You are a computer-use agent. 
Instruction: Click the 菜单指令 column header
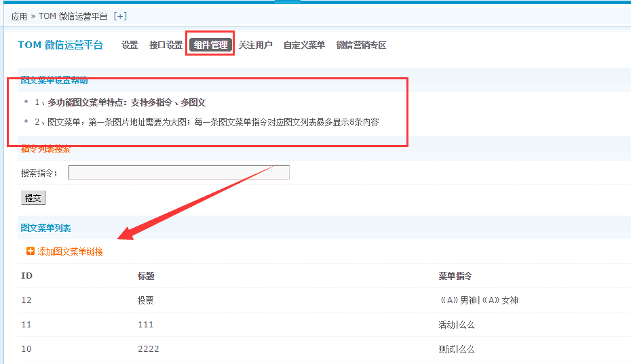coord(455,276)
